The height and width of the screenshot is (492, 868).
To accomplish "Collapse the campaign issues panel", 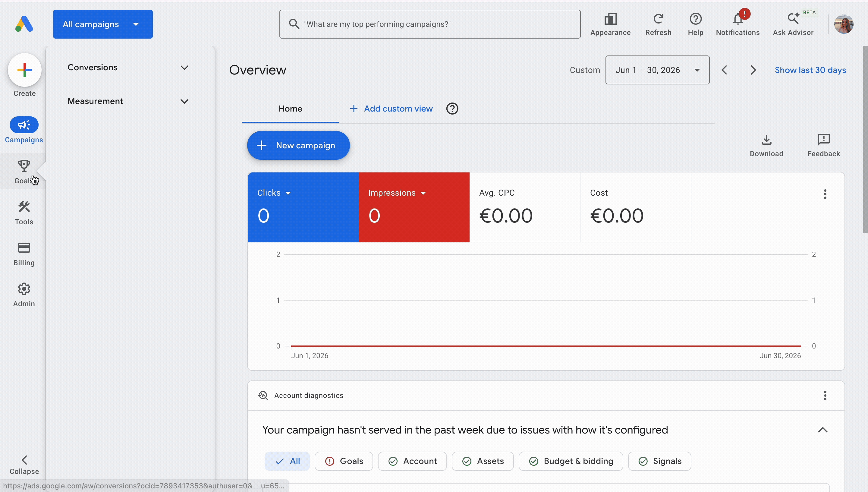I will click(x=822, y=430).
